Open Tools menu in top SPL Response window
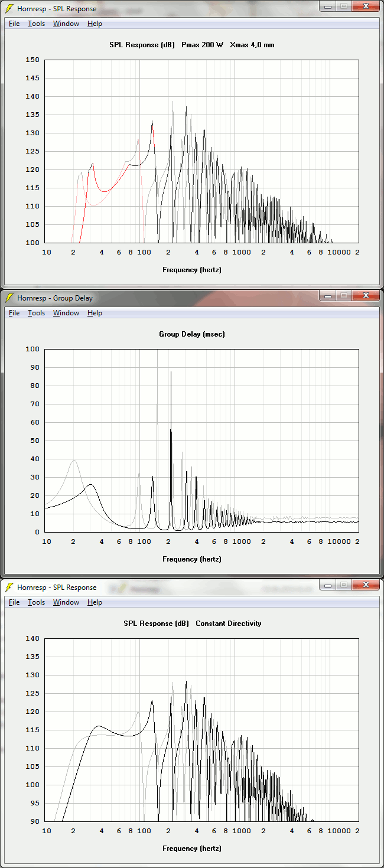The height and width of the screenshot is (868, 384). click(36, 24)
